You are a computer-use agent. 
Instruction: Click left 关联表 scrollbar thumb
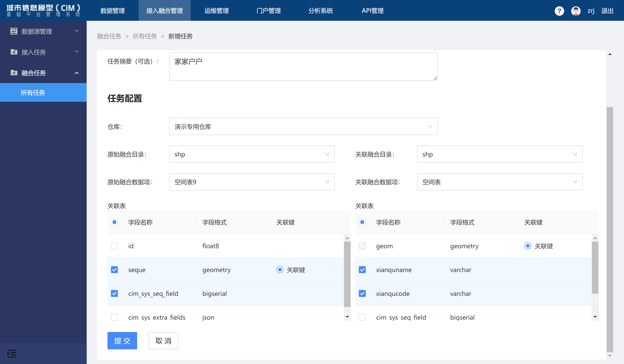pos(347,274)
